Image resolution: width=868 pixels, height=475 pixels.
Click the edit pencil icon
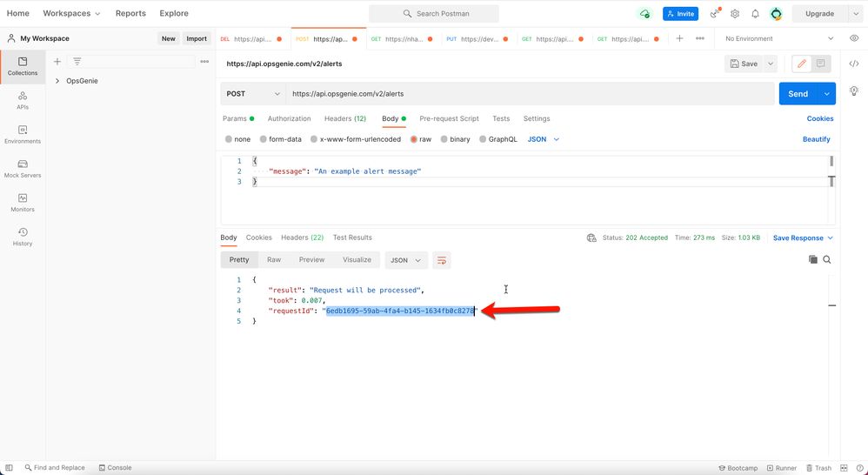tap(802, 64)
